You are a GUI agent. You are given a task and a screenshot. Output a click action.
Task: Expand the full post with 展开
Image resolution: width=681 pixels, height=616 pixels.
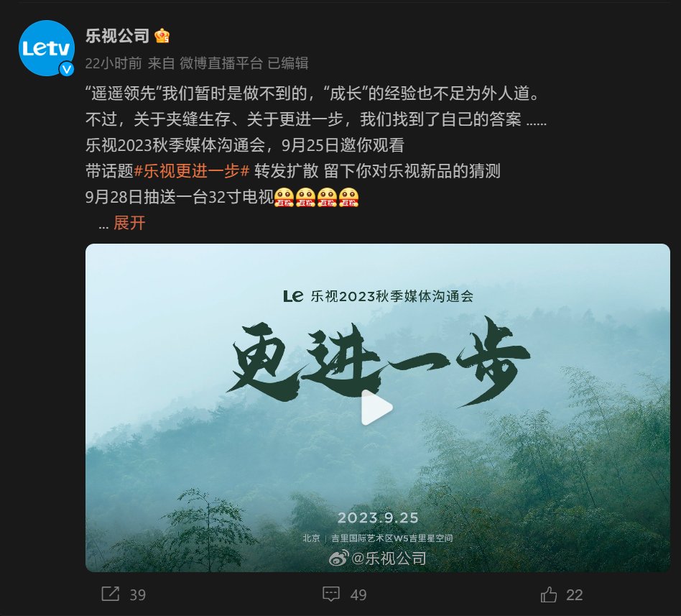129,223
